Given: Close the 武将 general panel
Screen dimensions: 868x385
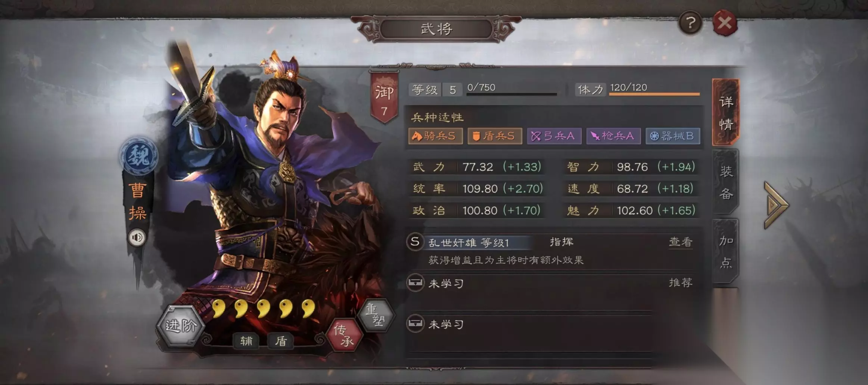Looking at the screenshot, I should point(725,23).
